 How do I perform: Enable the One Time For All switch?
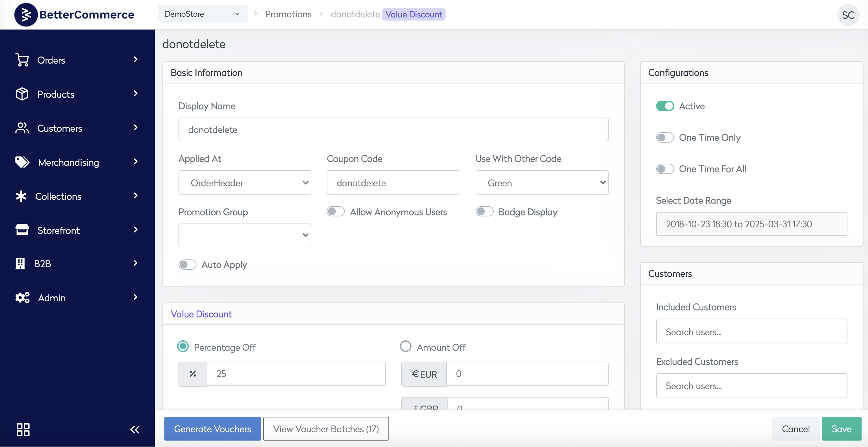coord(665,169)
